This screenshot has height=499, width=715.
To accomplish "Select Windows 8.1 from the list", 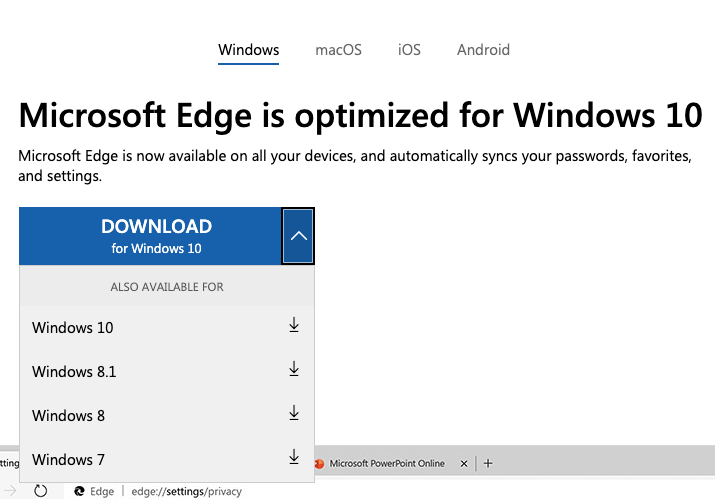I will click(167, 371).
